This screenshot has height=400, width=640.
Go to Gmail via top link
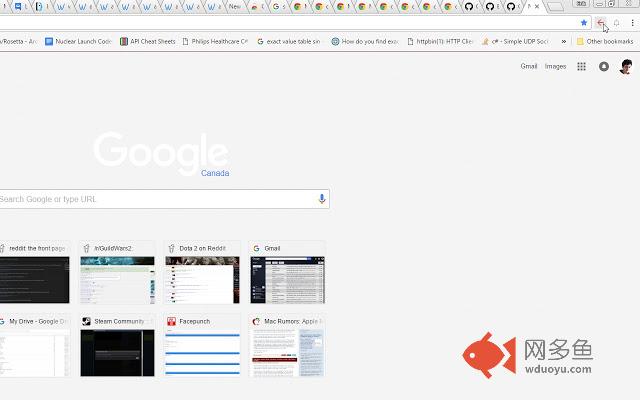coord(529,66)
